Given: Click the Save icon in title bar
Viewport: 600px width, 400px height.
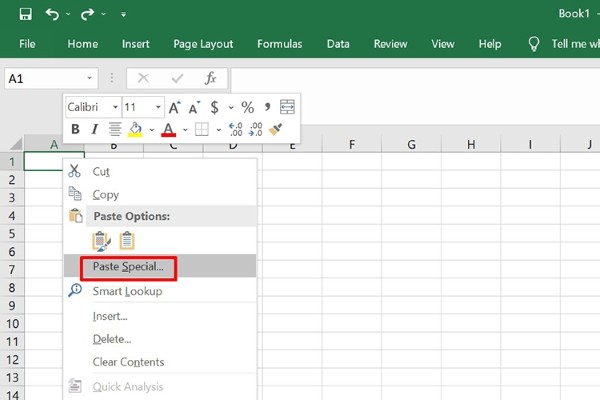Looking at the screenshot, I should 25,15.
